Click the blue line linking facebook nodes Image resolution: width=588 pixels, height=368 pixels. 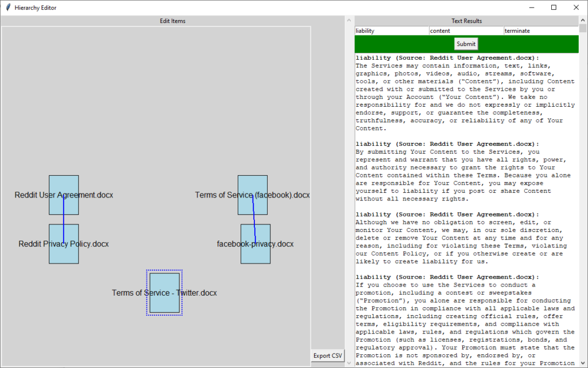pyautogui.click(x=254, y=219)
